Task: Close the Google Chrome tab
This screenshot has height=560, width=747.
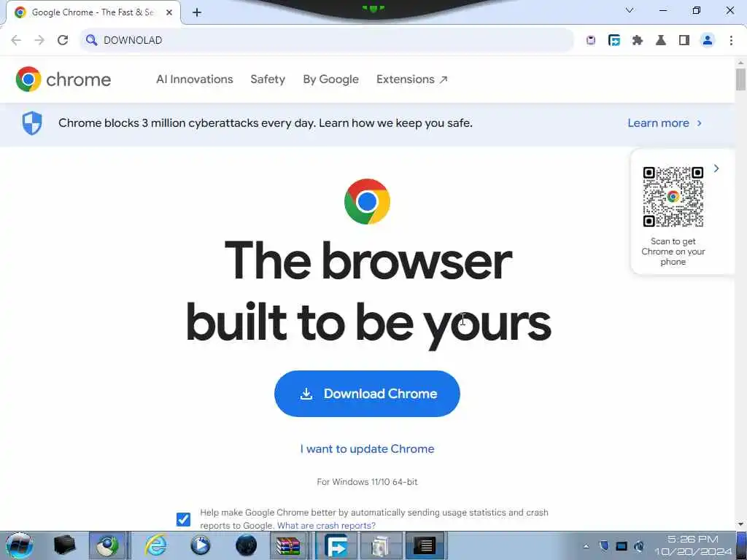Action: (169, 12)
